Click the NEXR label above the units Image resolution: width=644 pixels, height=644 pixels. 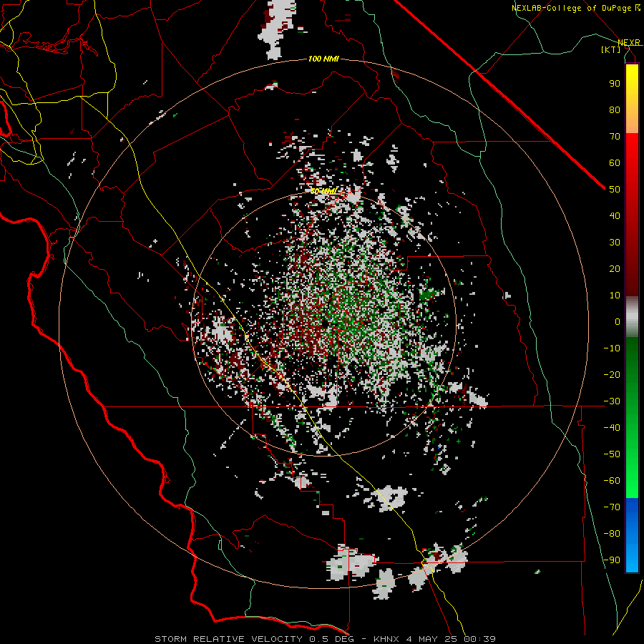coord(629,42)
